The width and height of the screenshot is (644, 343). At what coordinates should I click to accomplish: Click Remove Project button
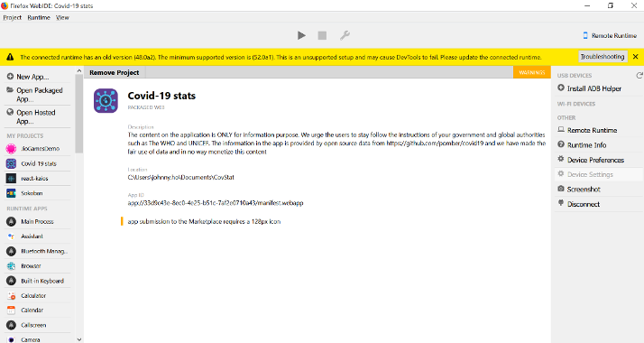[115, 72]
